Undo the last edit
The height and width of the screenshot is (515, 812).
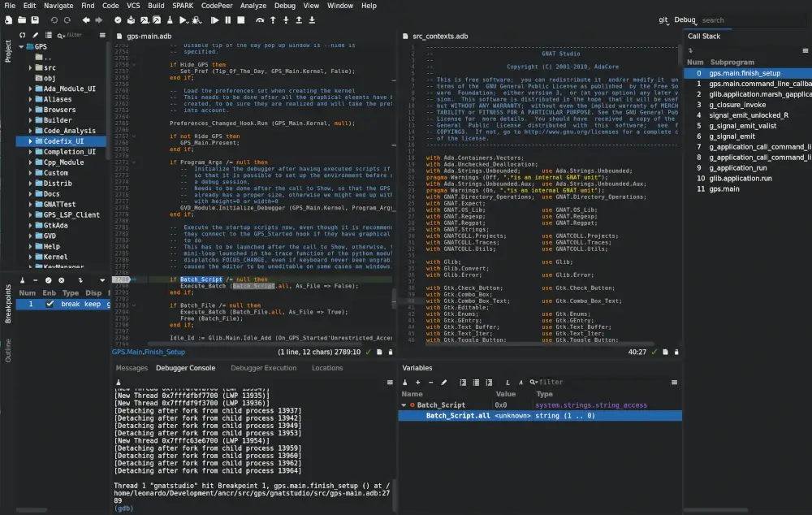point(54,20)
